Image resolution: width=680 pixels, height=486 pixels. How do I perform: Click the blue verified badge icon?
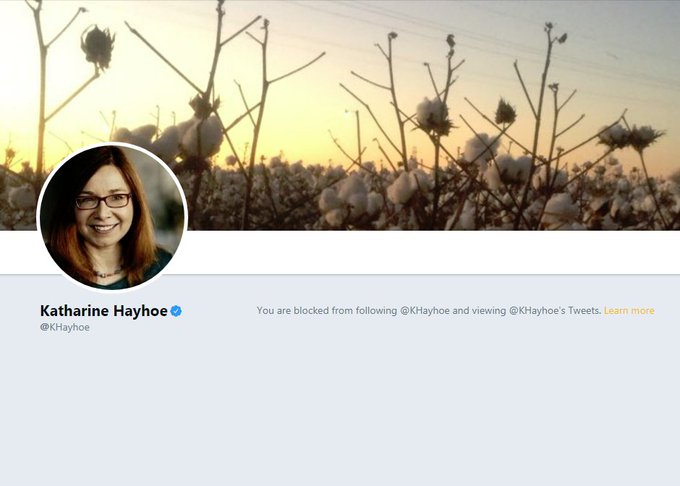coord(176,311)
